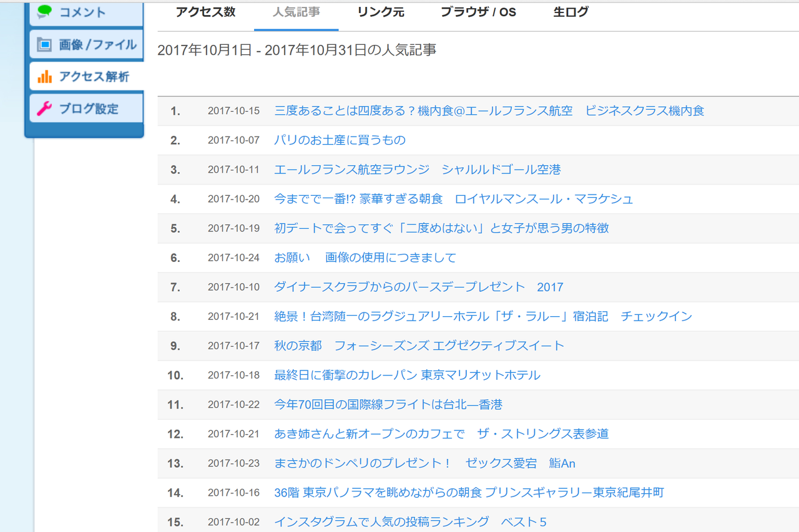Open the 画像/ファイル sidebar menu
The height and width of the screenshot is (532, 799).
(x=87, y=44)
